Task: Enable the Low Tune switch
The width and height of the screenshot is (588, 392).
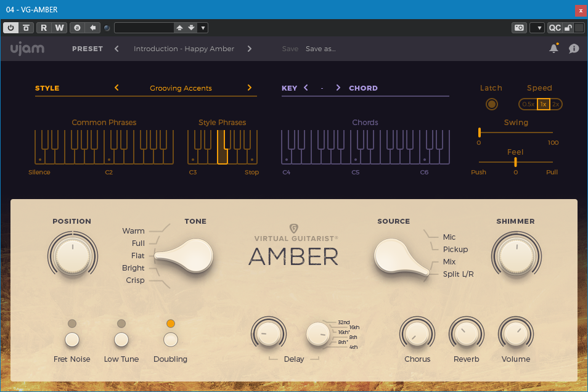Action: tap(121, 339)
